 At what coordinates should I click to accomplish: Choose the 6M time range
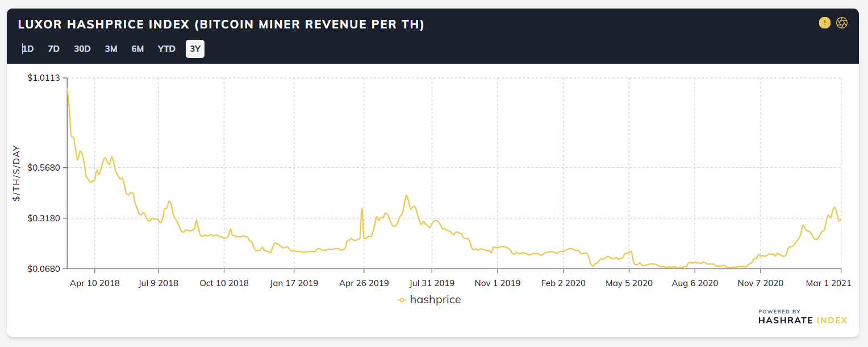pos(137,49)
